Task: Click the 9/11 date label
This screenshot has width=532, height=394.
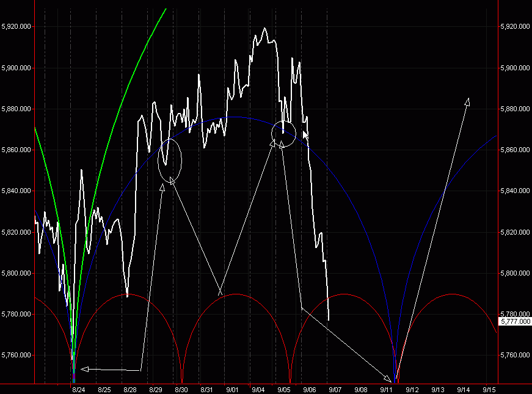Action: (386, 390)
